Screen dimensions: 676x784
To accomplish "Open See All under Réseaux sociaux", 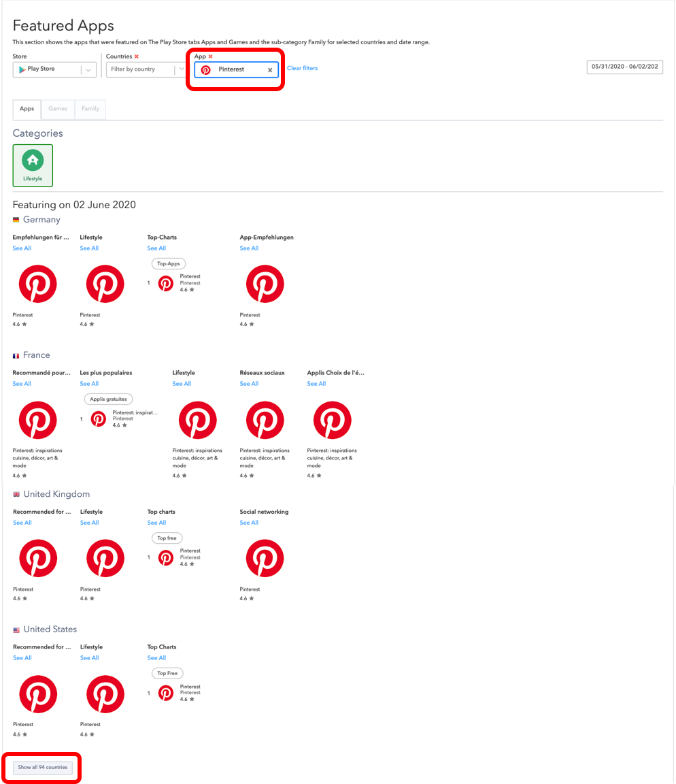I will tap(249, 384).
